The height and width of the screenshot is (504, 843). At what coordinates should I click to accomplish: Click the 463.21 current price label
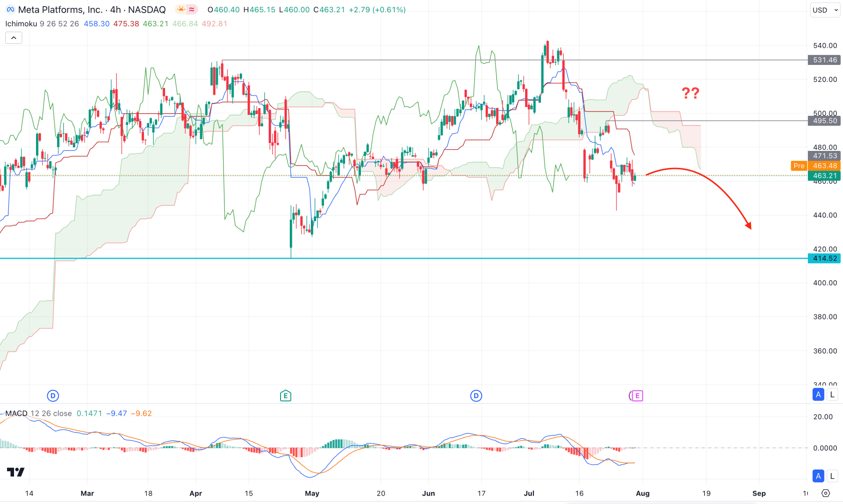(824, 175)
